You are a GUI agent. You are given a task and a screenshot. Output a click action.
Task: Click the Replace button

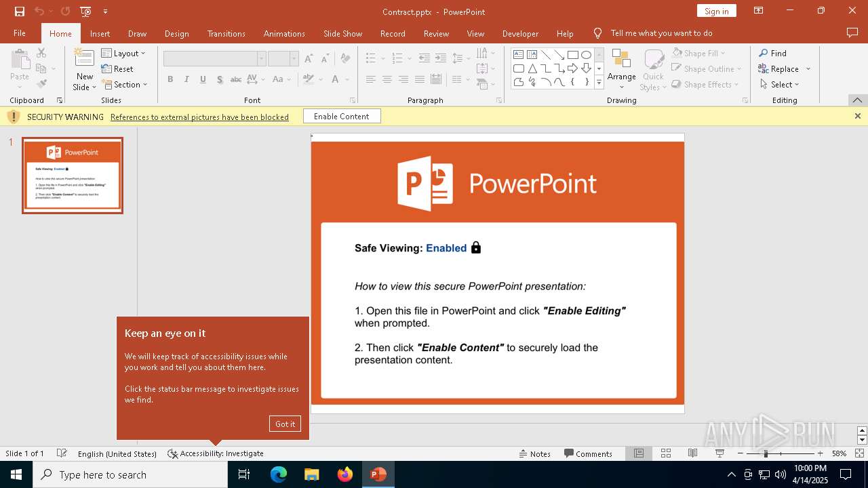click(x=784, y=68)
